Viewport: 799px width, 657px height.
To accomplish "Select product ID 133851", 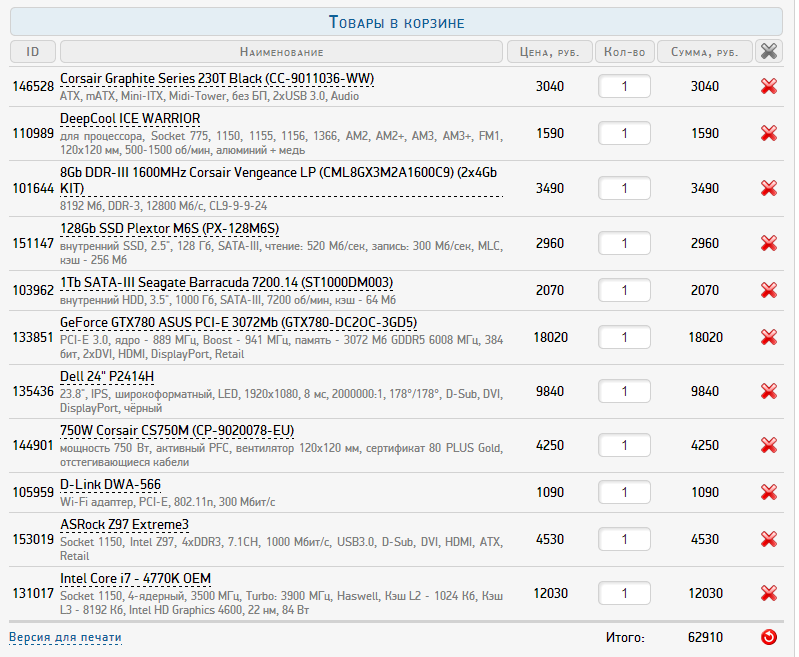I will pos(33,337).
